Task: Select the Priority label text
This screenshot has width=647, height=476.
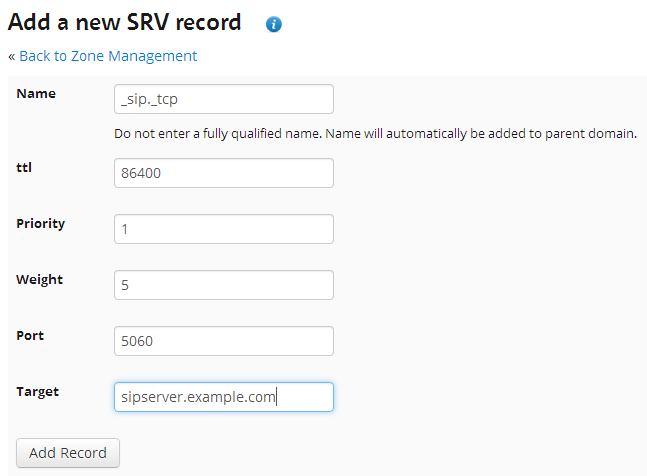Action: click(x=40, y=224)
